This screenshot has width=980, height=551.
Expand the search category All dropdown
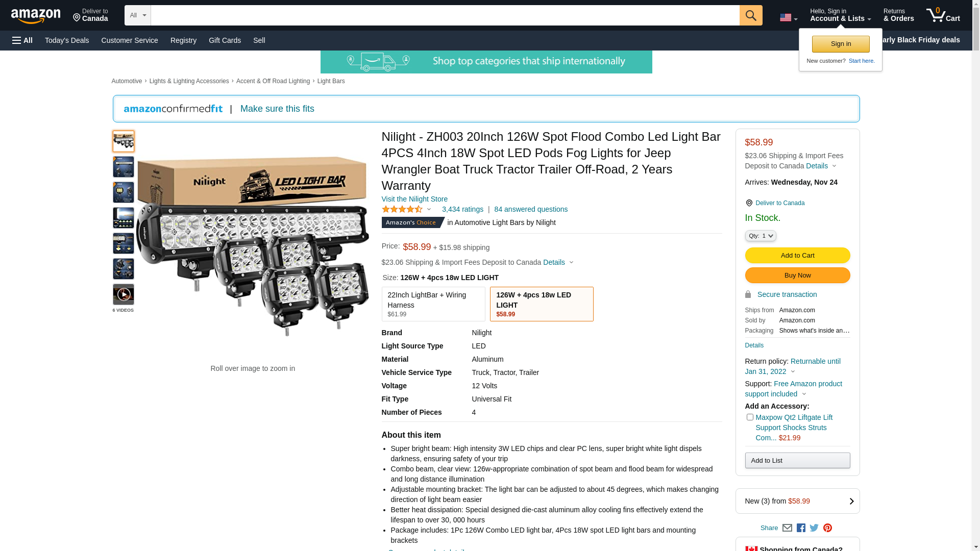coord(138,15)
